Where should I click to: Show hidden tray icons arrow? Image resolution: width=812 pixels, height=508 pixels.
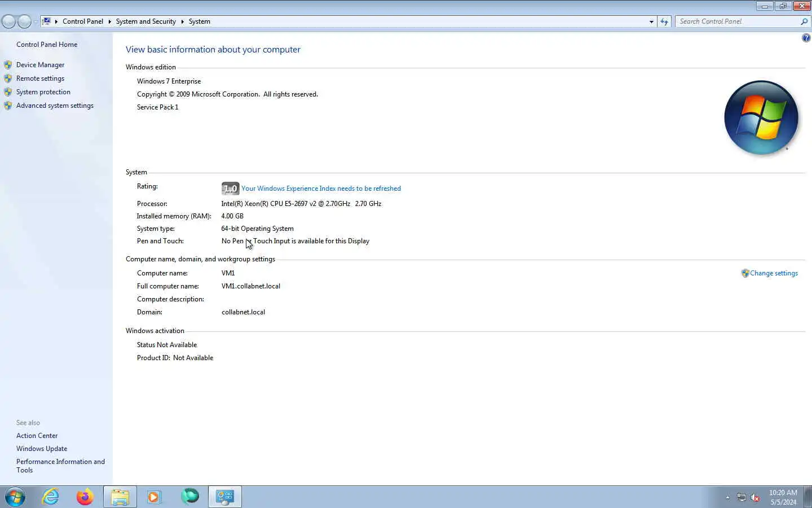tap(727, 497)
